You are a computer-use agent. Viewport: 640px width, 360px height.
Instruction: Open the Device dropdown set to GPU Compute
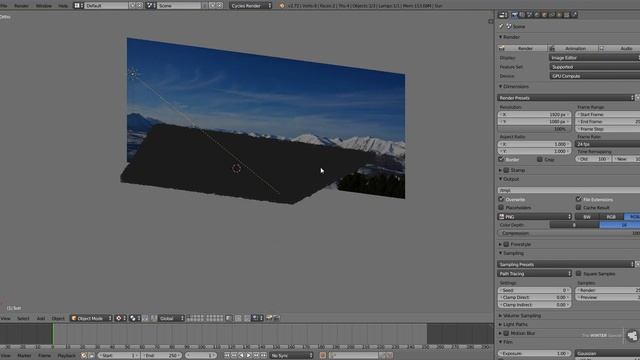(595, 76)
